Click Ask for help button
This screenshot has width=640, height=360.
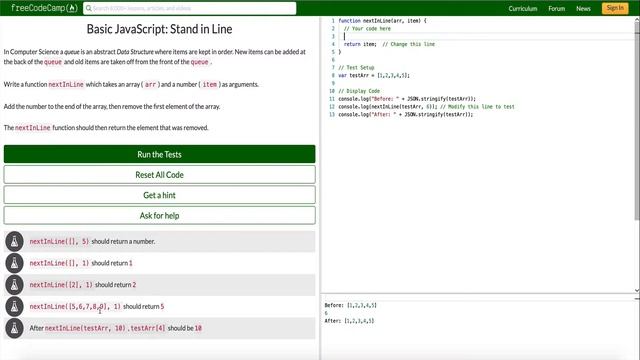click(x=160, y=216)
